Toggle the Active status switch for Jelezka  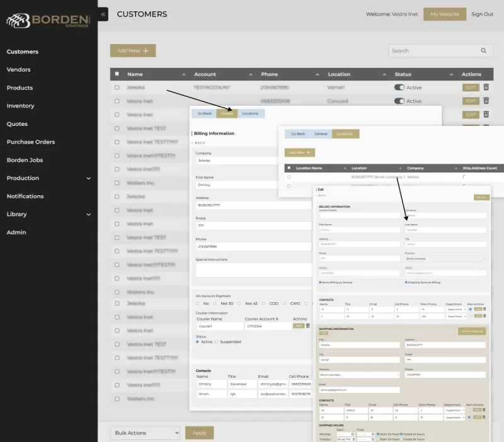399,88
